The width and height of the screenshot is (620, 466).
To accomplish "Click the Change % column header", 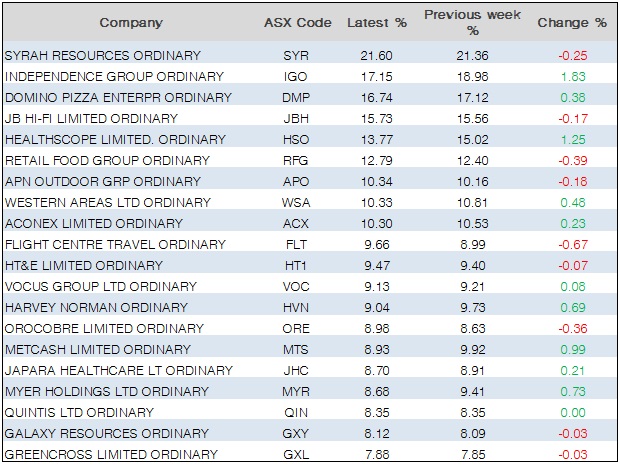I will pyautogui.click(x=572, y=22).
